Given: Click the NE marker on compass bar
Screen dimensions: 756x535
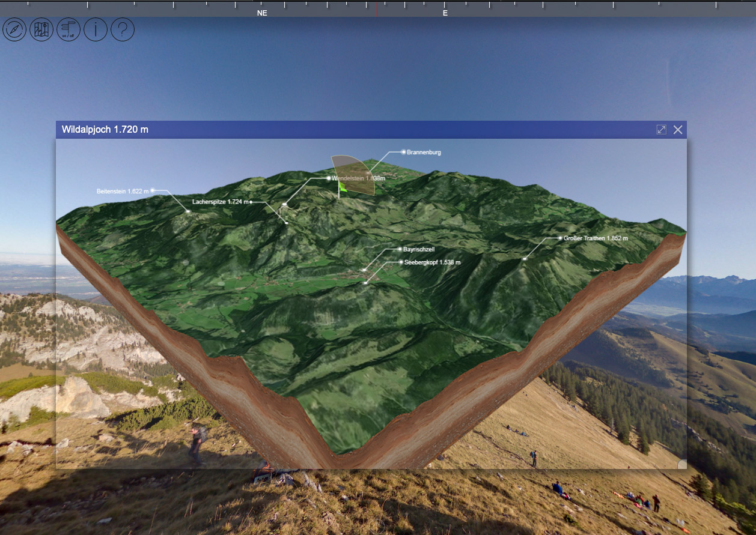Looking at the screenshot, I should point(262,13).
